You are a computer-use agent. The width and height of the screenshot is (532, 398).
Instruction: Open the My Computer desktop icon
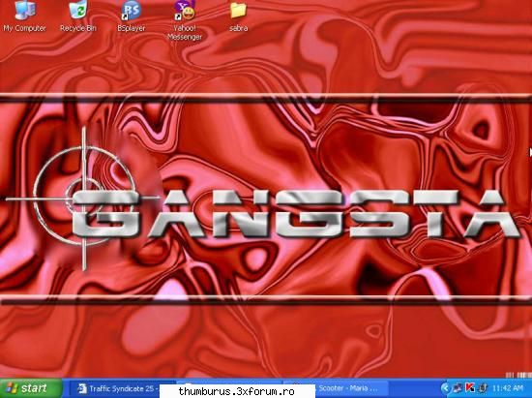[24, 16]
